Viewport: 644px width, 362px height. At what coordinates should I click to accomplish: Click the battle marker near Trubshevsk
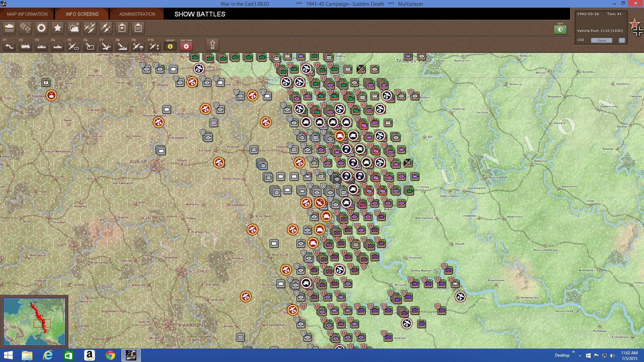tap(51, 96)
